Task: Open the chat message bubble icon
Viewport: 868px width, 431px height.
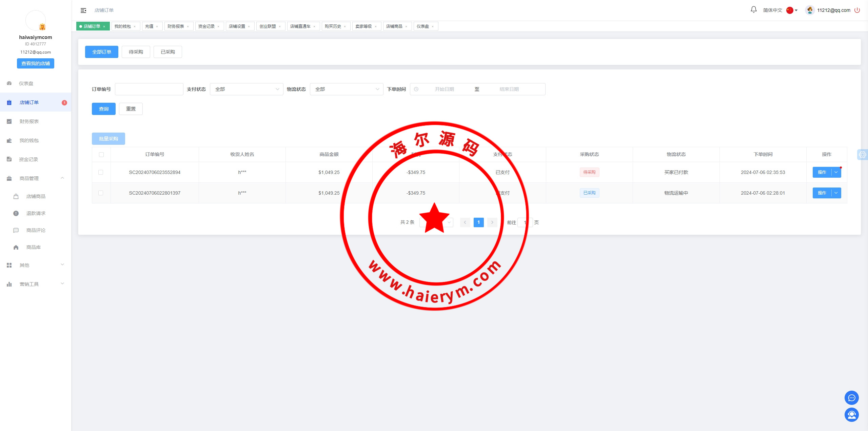Action: (851, 398)
